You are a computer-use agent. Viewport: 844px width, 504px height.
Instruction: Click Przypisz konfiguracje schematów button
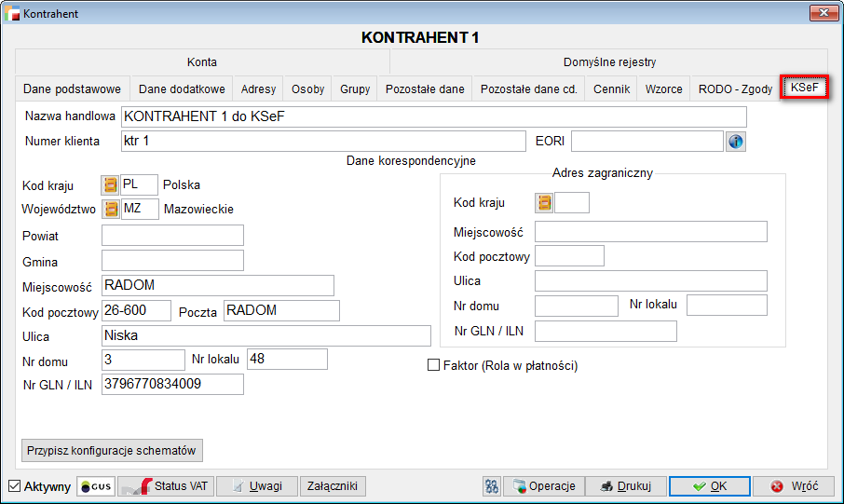click(112, 450)
